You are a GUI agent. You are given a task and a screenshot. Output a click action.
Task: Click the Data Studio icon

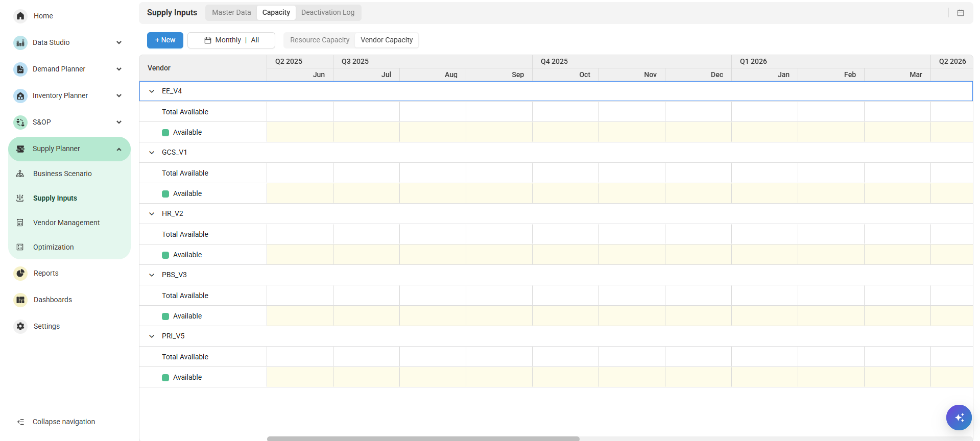click(20, 42)
